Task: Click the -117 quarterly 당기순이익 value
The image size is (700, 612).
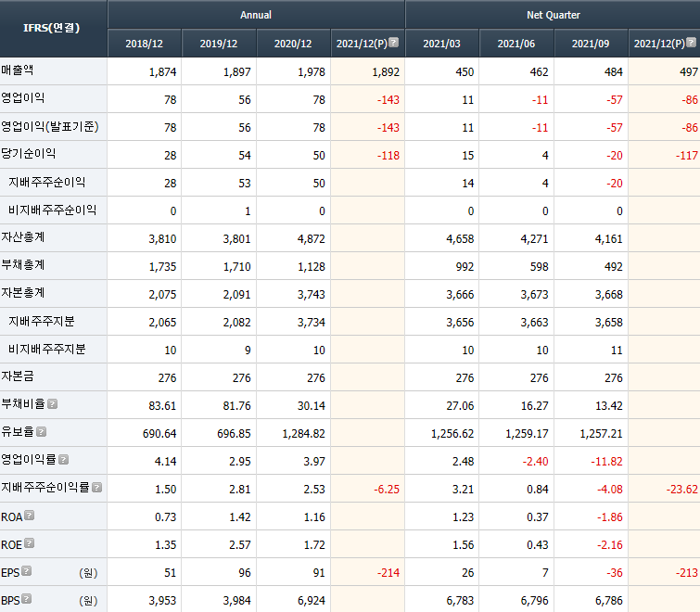Action: coord(687,156)
